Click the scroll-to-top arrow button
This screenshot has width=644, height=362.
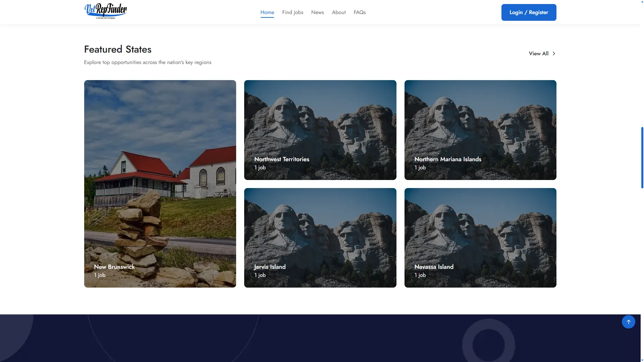coord(628,322)
